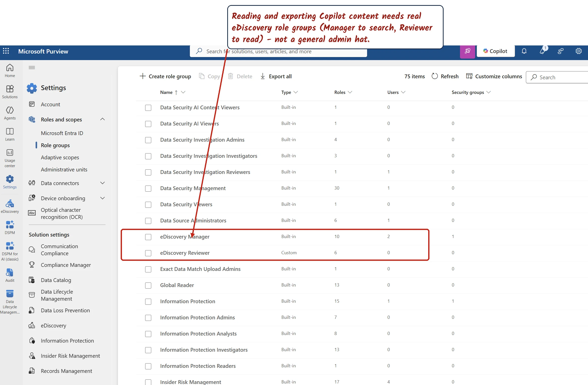Screen dimensions: 588x385
Task: Collapse Roles and scopes section
Action: pos(103,119)
